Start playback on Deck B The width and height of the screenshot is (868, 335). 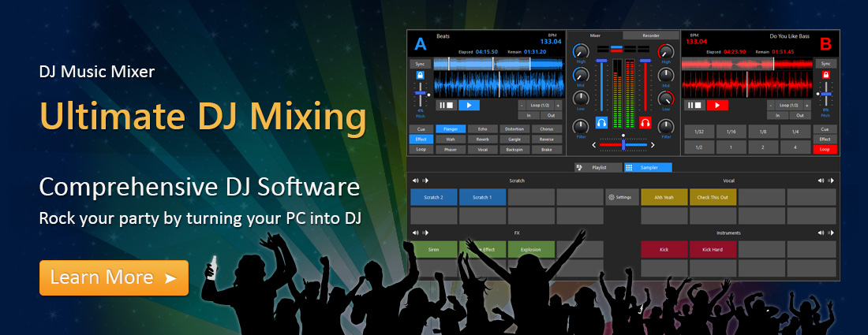click(717, 105)
